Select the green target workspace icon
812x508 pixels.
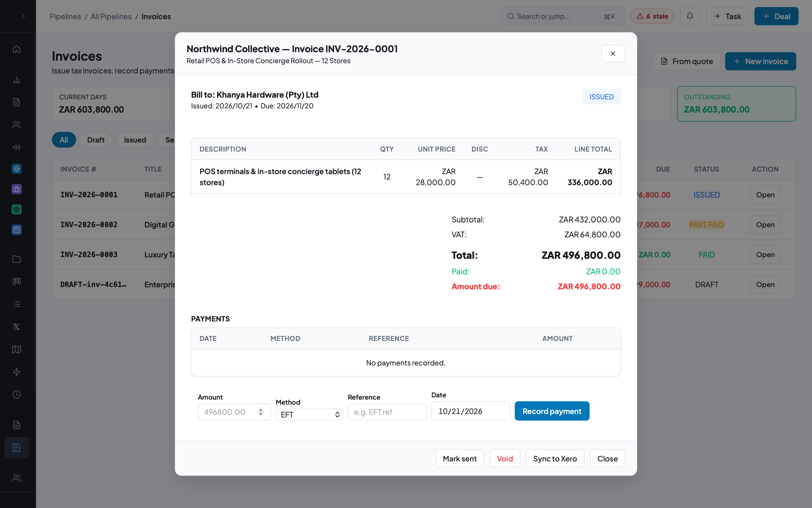coord(16,210)
